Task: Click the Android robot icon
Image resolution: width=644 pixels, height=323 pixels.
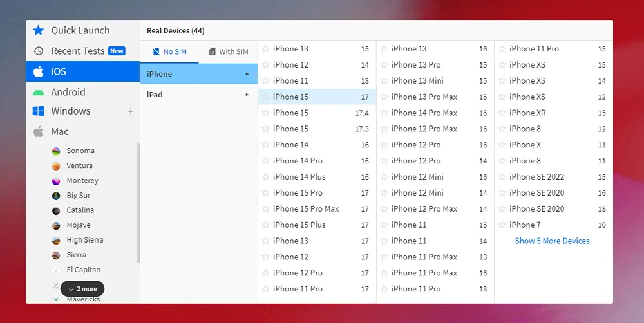Action: point(38,93)
